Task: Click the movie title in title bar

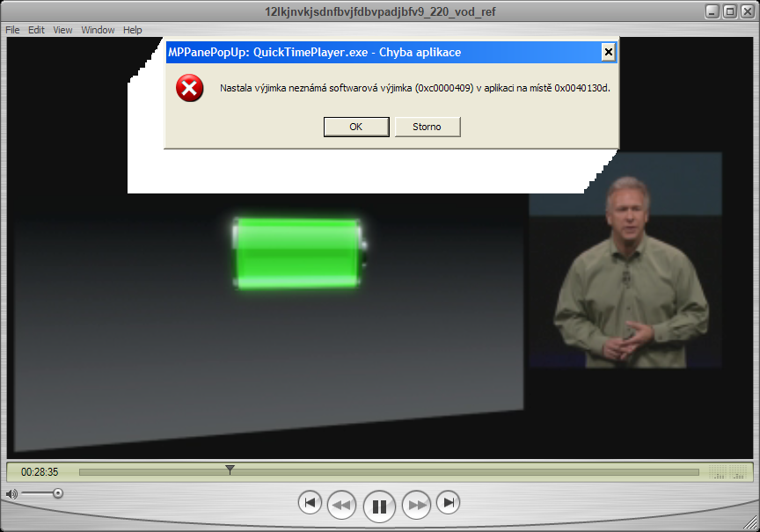Action: (x=380, y=11)
